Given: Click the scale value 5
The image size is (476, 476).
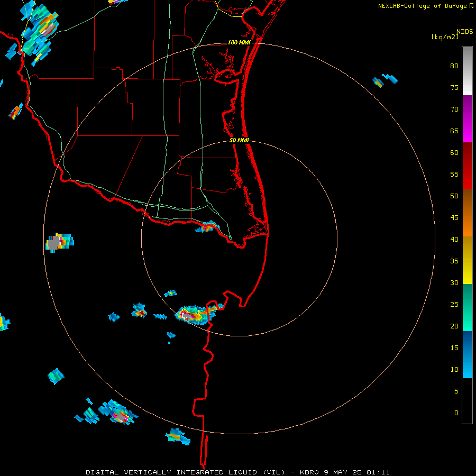Looking at the screenshot, I should coord(456,391).
